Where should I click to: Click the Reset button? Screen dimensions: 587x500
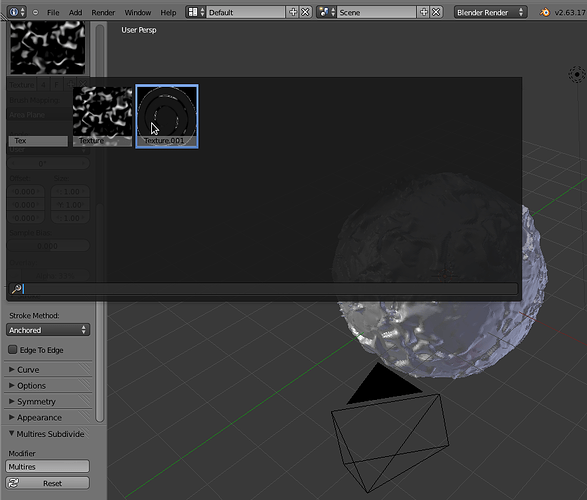tap(48, 483)
